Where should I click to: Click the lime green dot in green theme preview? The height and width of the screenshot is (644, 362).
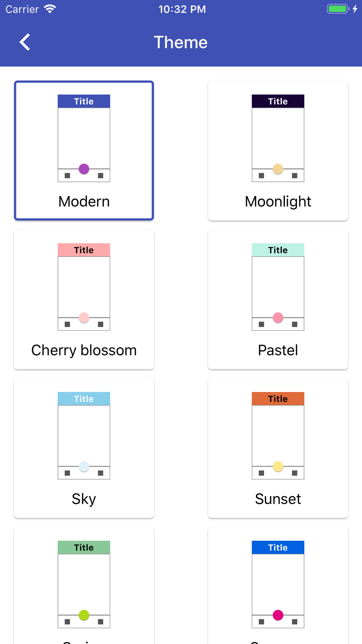coord(84,615)
